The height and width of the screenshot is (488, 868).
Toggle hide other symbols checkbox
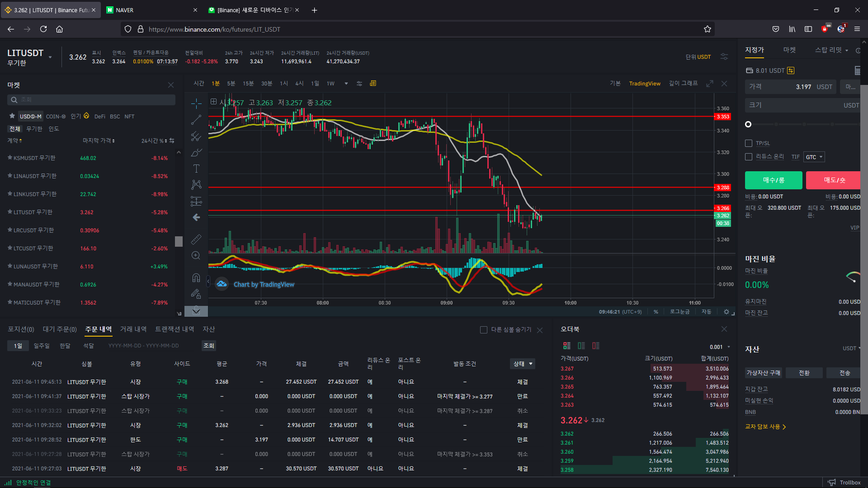pos(483,330)
